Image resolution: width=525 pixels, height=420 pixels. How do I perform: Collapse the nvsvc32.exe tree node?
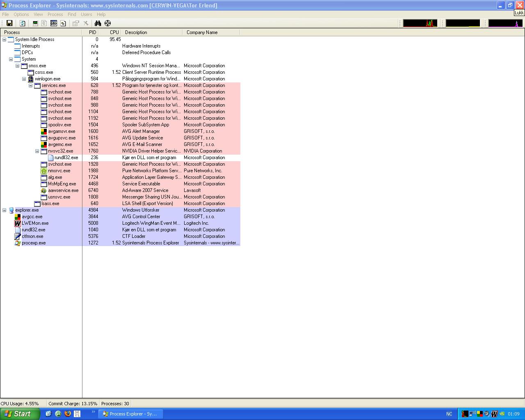pyautogui.click(x=37, y=151)
